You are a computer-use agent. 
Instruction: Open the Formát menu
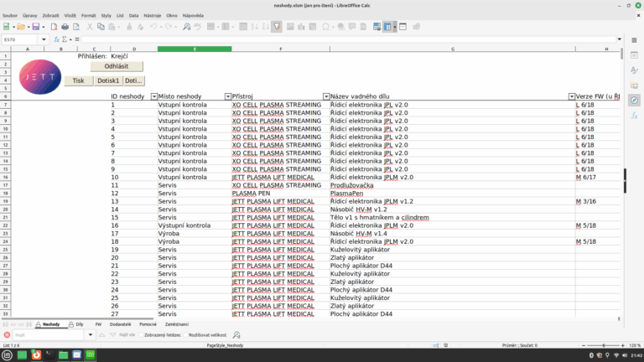pyautogui.click(x=88, y=16)
